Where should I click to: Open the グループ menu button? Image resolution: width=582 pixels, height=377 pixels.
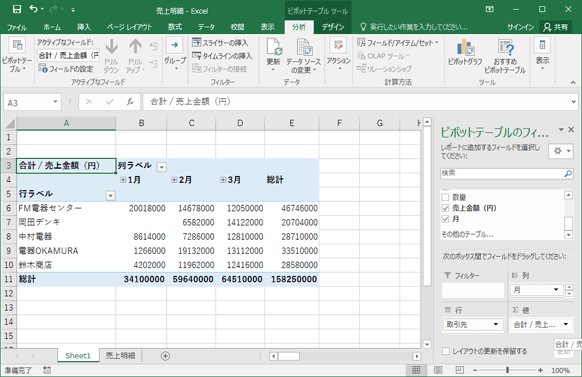(175, 55)
